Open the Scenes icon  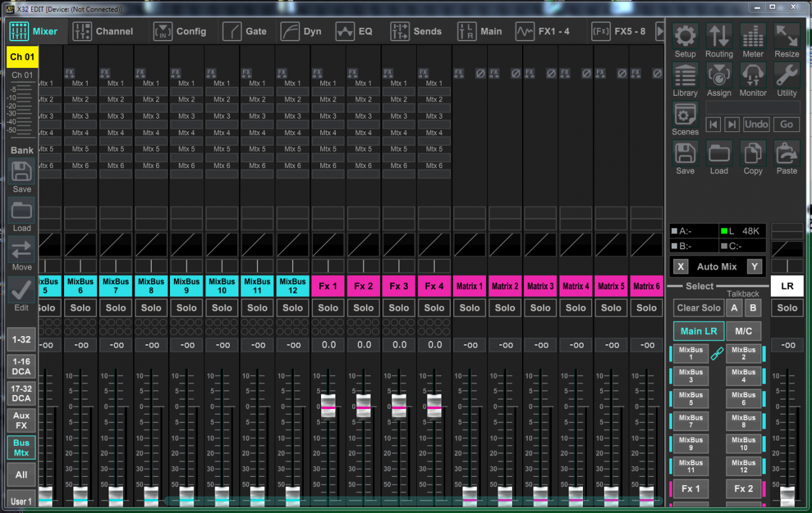pyautogui.click(x=685, y=114)
